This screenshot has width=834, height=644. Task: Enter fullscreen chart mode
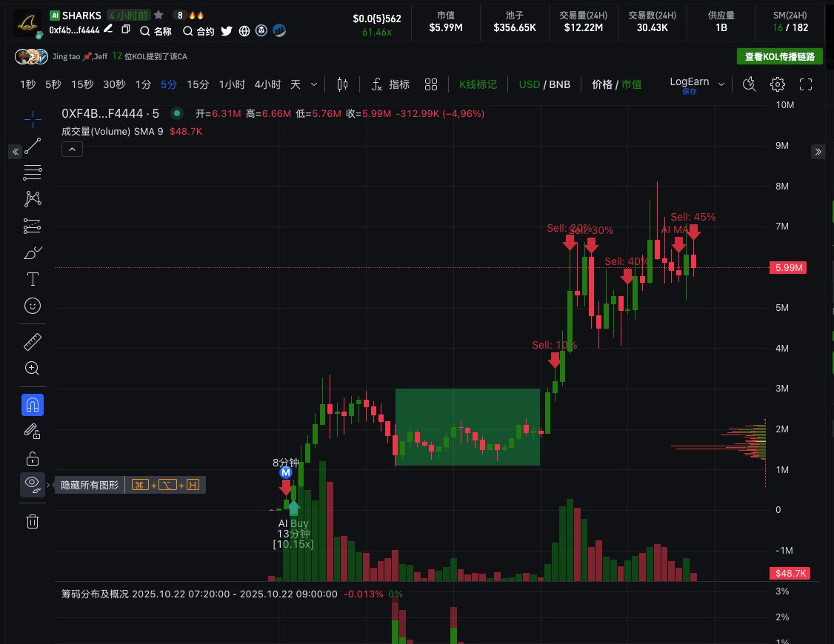click(806, 84)
